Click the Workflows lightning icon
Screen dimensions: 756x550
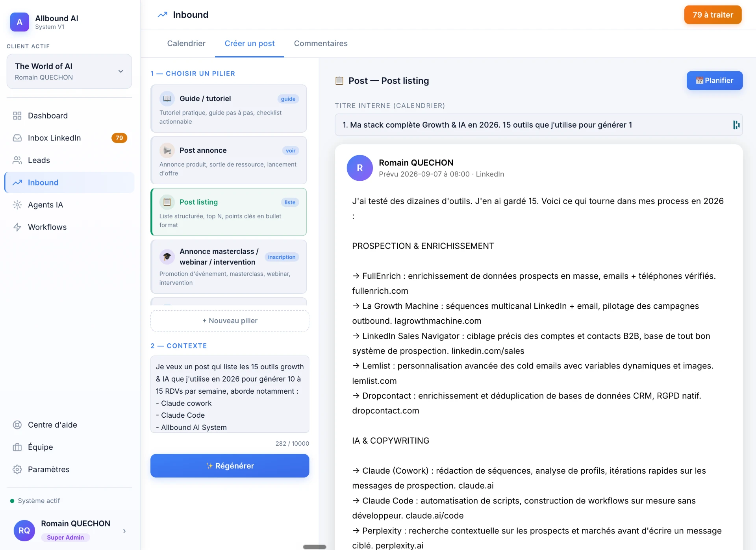point(17,227)
